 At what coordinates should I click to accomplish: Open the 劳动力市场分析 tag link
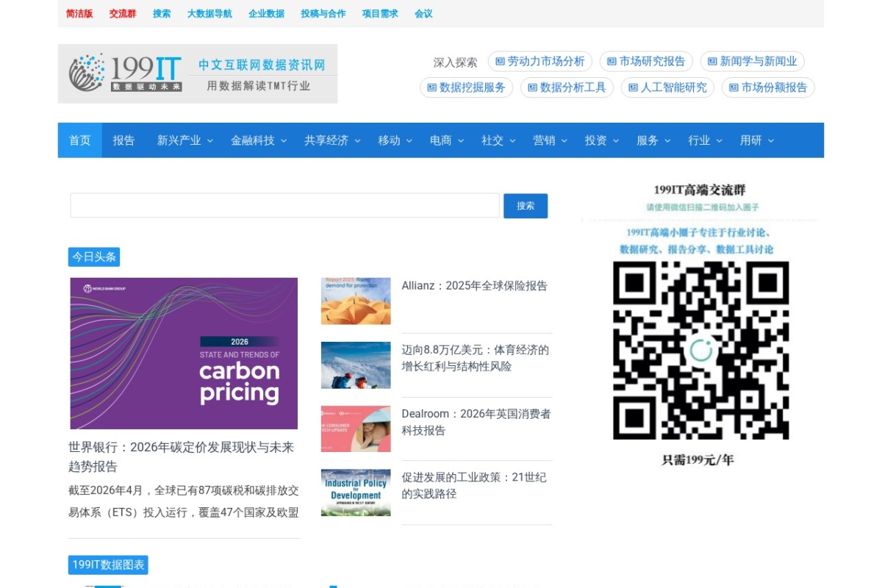[540, 62]
